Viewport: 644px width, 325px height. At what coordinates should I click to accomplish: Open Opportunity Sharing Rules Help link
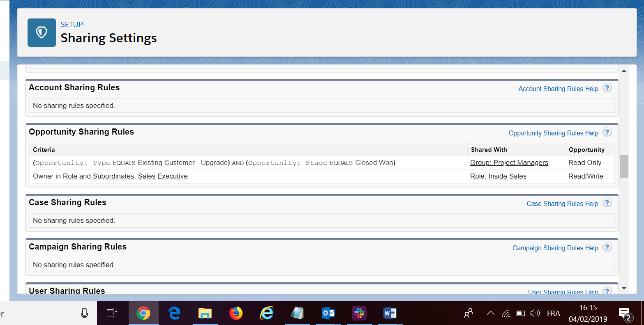[x=553, y=133]
